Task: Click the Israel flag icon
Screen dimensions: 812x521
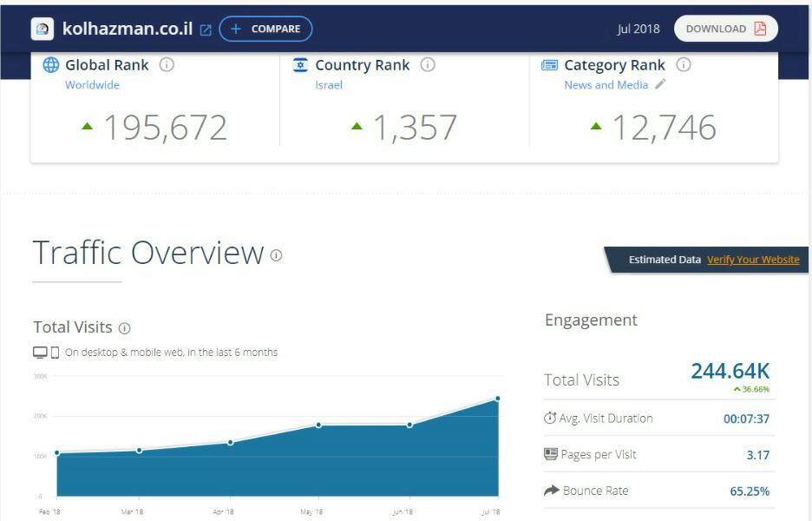Action: coord(301,65)
